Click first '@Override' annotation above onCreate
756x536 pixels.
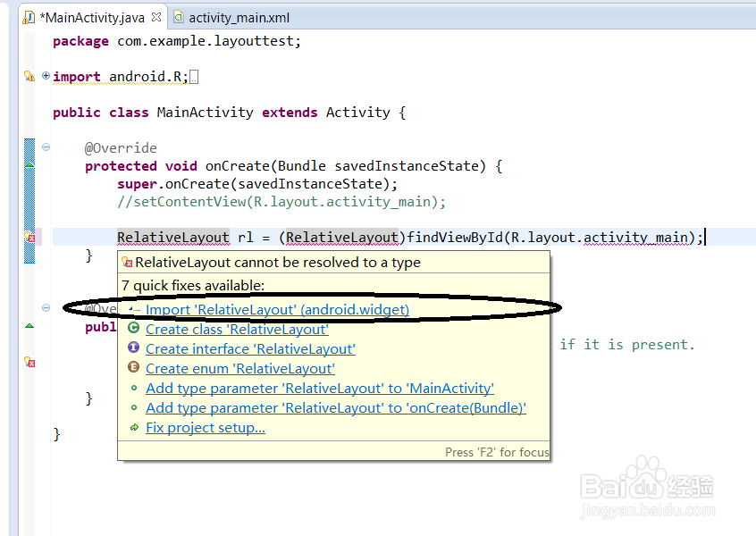coord(121,148)
